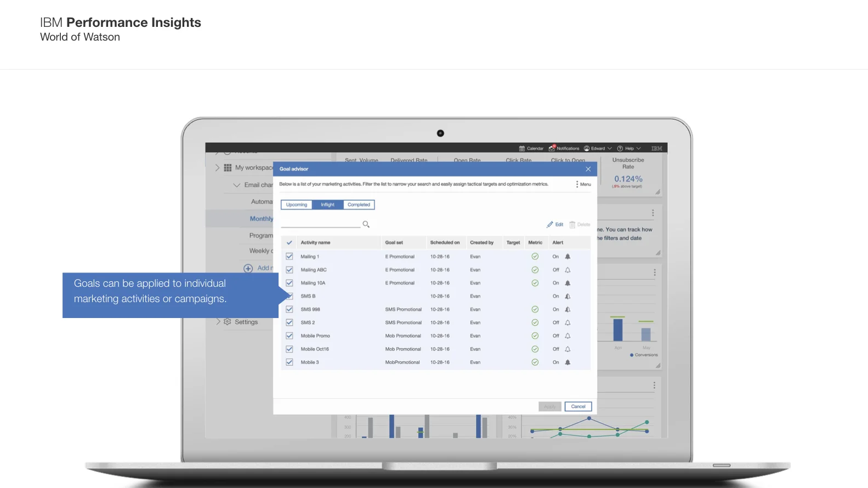Expand the My workspace chevron

click(217, 168)
